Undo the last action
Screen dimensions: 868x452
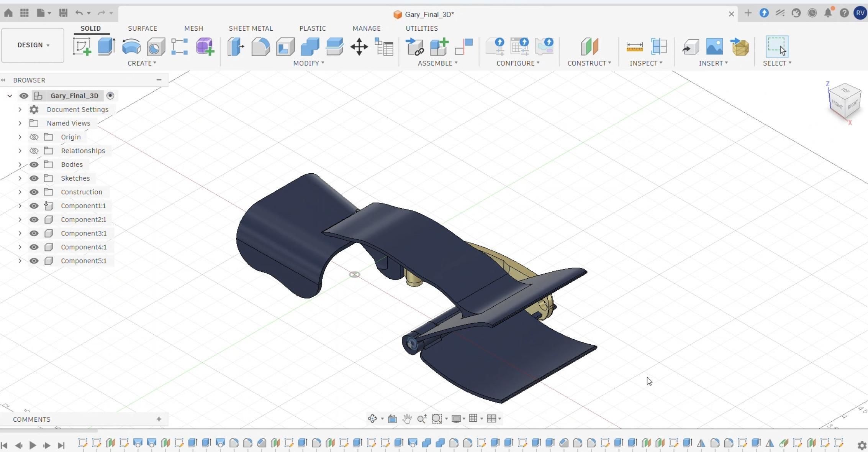[79, 13]
